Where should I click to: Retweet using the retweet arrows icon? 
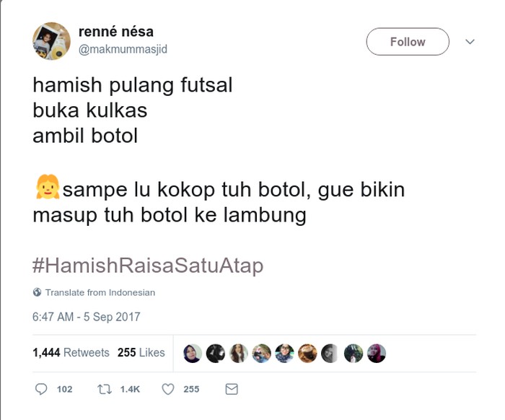point(105,390)
